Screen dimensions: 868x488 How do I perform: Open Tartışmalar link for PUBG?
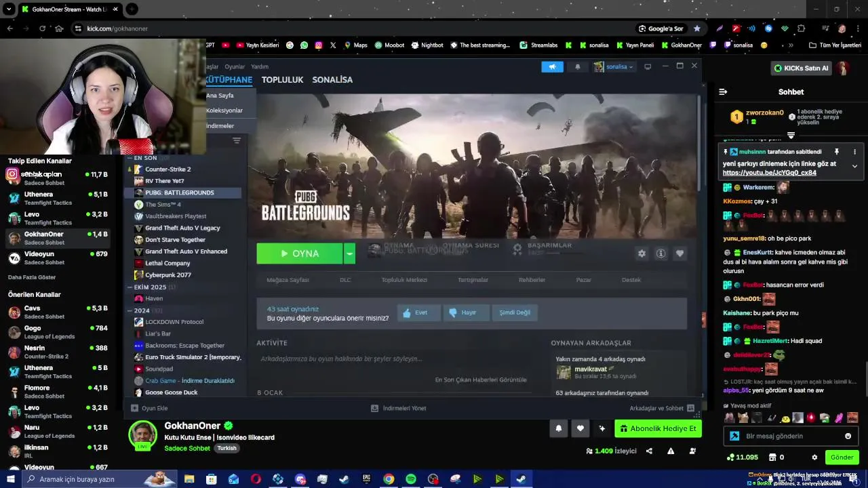(473, 280)
